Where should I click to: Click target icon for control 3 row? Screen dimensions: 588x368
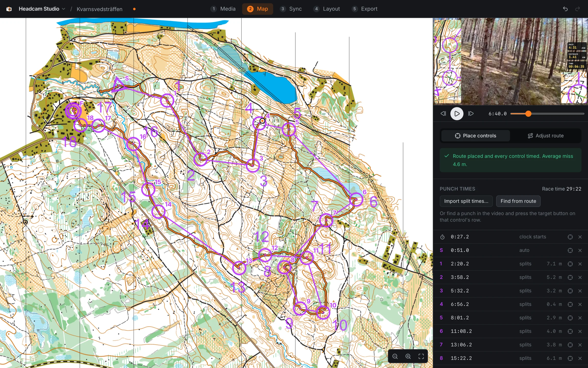570,291
